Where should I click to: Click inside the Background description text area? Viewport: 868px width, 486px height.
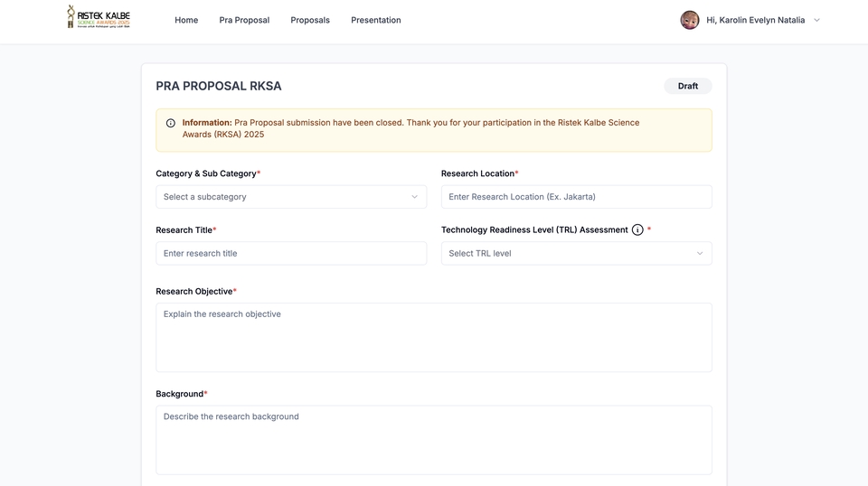coord(433,439)
